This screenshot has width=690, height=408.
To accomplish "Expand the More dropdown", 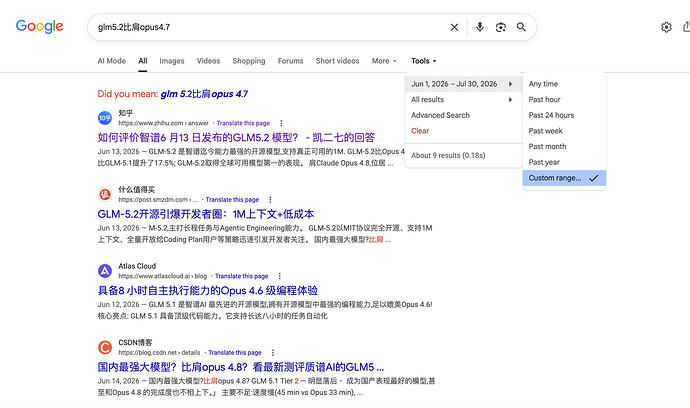I will tap(384, 61).
